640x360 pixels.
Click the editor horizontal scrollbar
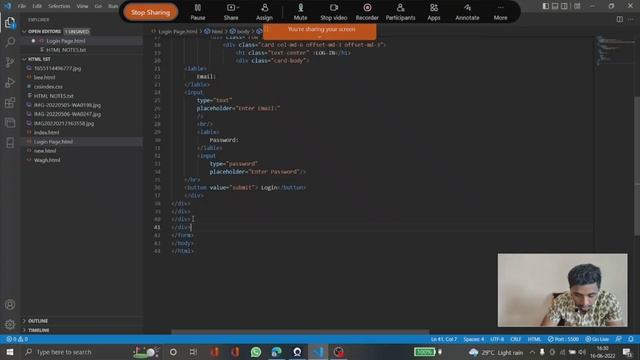300,332
